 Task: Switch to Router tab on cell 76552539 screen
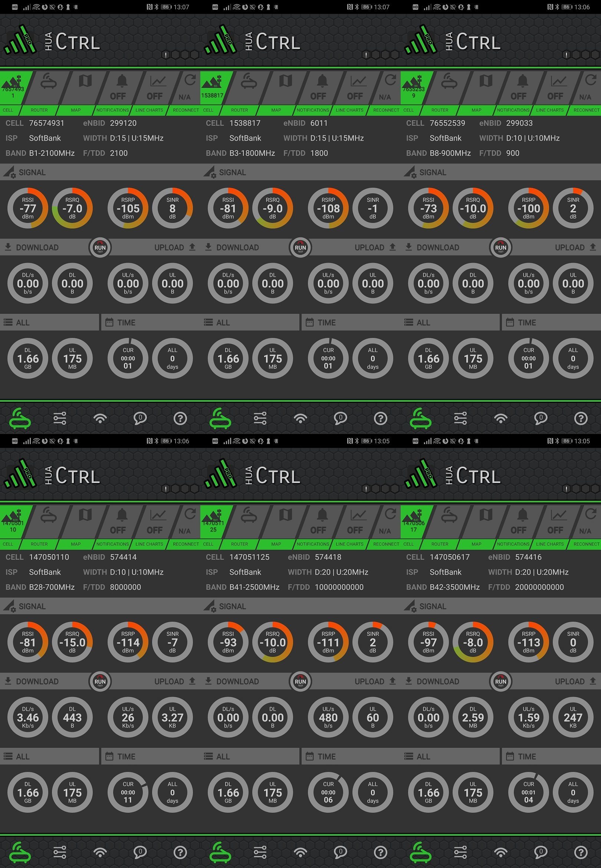(x=449, y=88)
